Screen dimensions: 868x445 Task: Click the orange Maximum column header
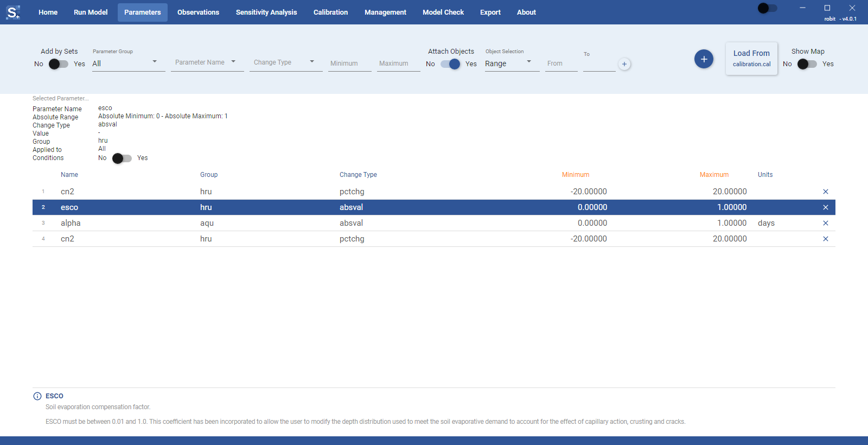[714, 175]
